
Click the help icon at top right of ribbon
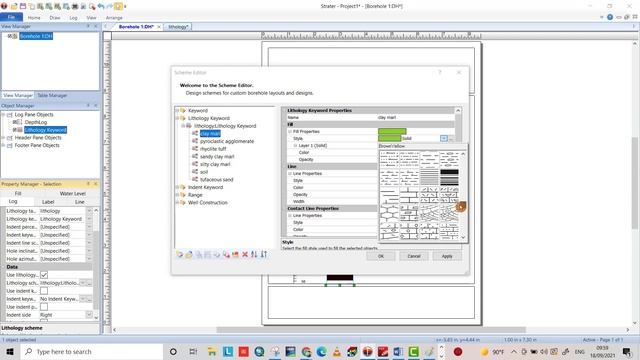[610, 17]
